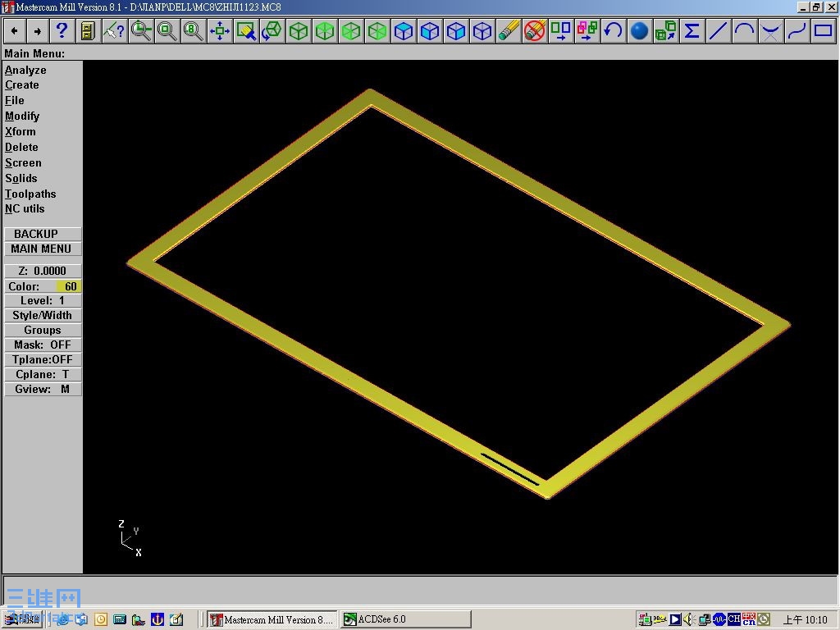Switch to ACDSee 6.0 in the taskbar
Viewport: 840px width, 630px height.
(x=405, y=619)
